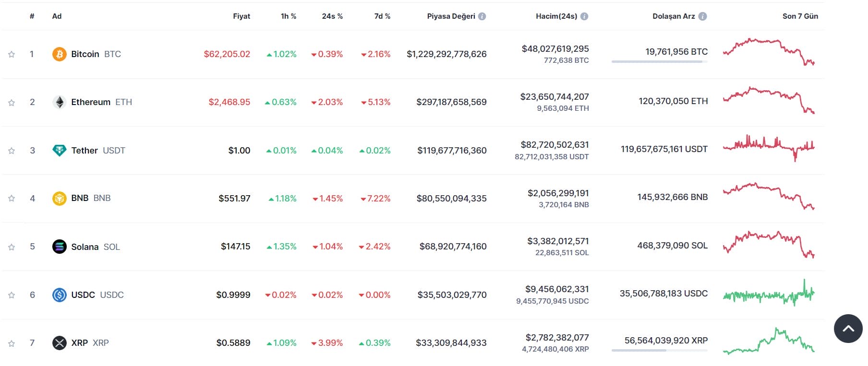
Task: Click the Tether USDT logo
Action: click(59, 150)
